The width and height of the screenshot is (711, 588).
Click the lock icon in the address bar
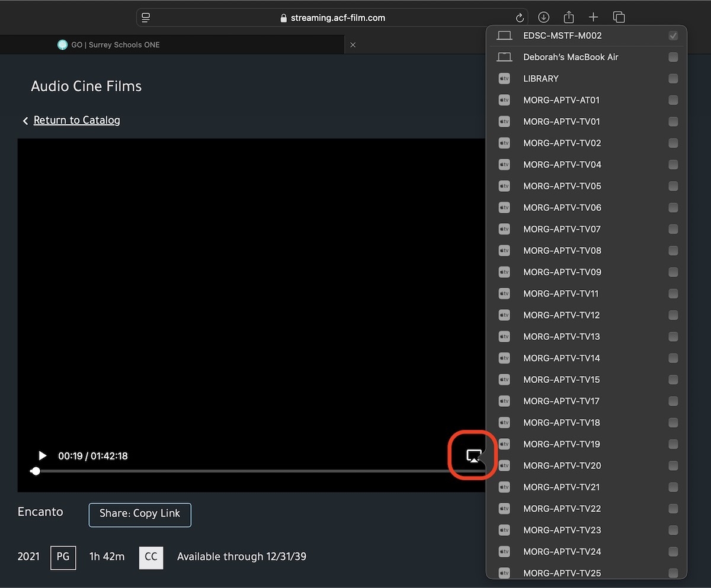pos(283,18)
